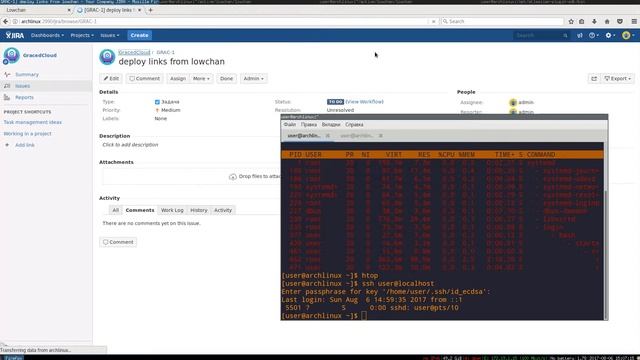Open the More actions dropdown

click(x=201, y=78)
